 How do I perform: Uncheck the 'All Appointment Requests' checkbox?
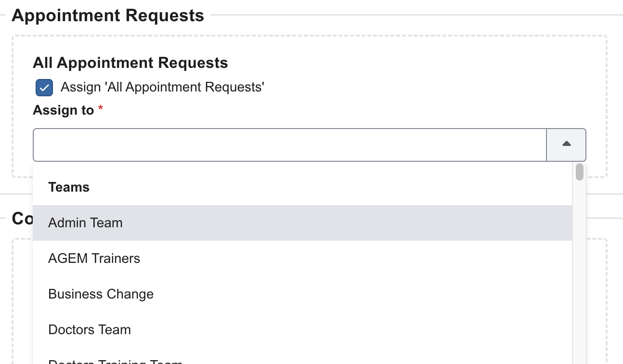coord(44,88)
